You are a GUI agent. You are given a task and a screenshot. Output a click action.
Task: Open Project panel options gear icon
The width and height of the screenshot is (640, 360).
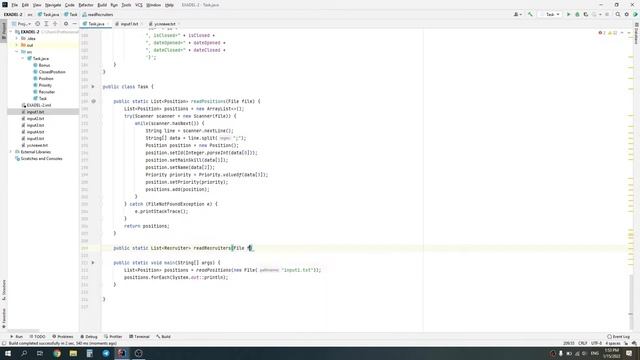tap(66, 24)
